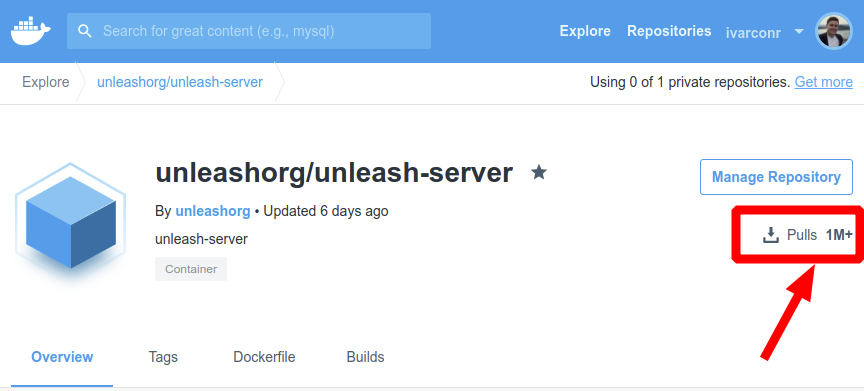Open the ivarconr account menu
The width and height of the screenshot is (864, 391).
(x=753, y=32)
